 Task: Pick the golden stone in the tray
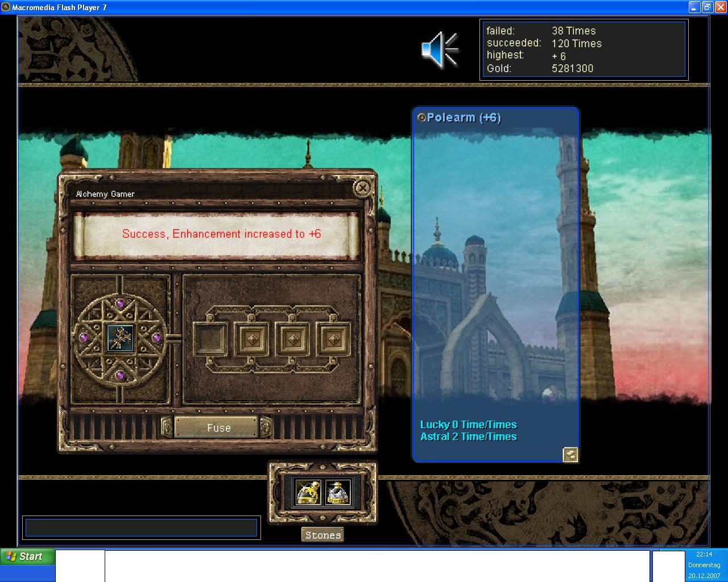pyautogui.click(x=309, y=492)
